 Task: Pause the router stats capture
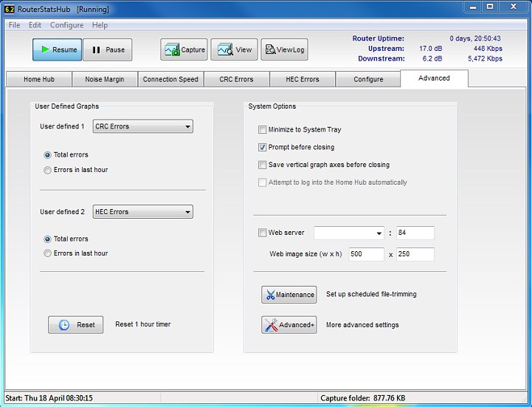pyautogui.click(x=108, y=49)
